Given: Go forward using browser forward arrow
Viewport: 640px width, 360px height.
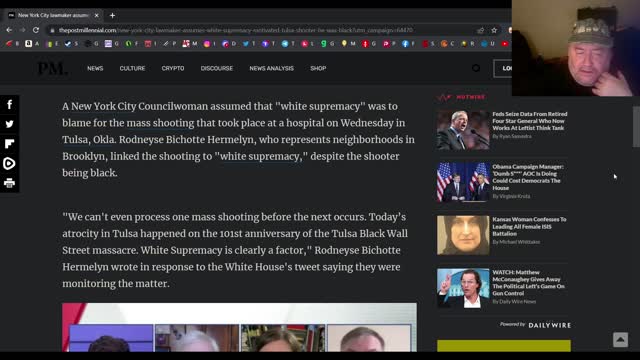Looking at the screenshot, I should (x=22, y=30).
